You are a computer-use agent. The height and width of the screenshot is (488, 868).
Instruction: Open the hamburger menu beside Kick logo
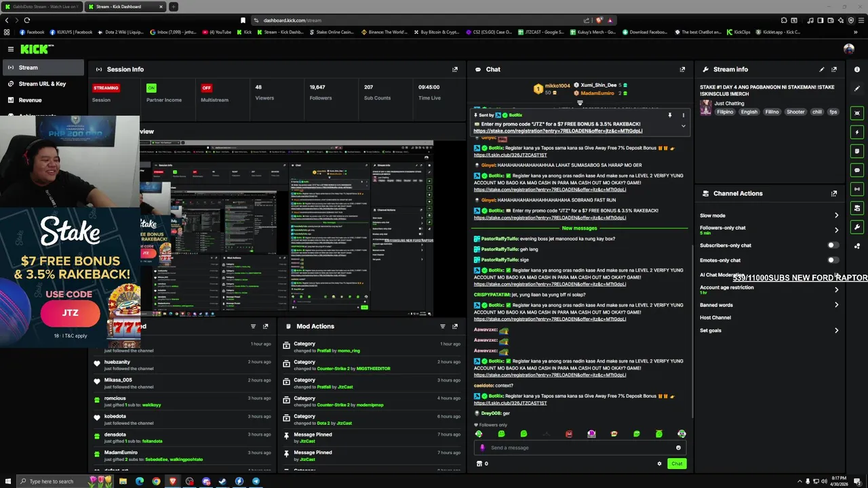[11, 49]
